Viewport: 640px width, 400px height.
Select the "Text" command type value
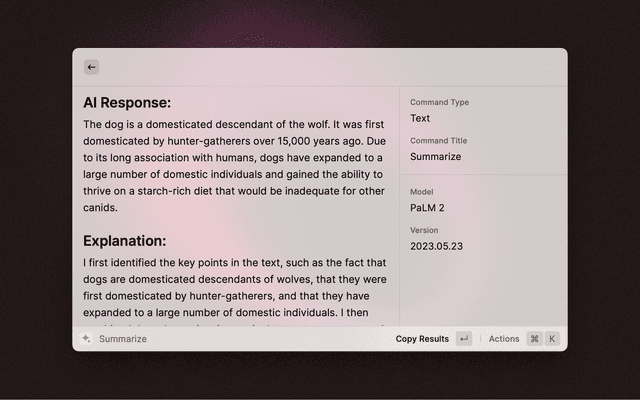tap(420, 118)
